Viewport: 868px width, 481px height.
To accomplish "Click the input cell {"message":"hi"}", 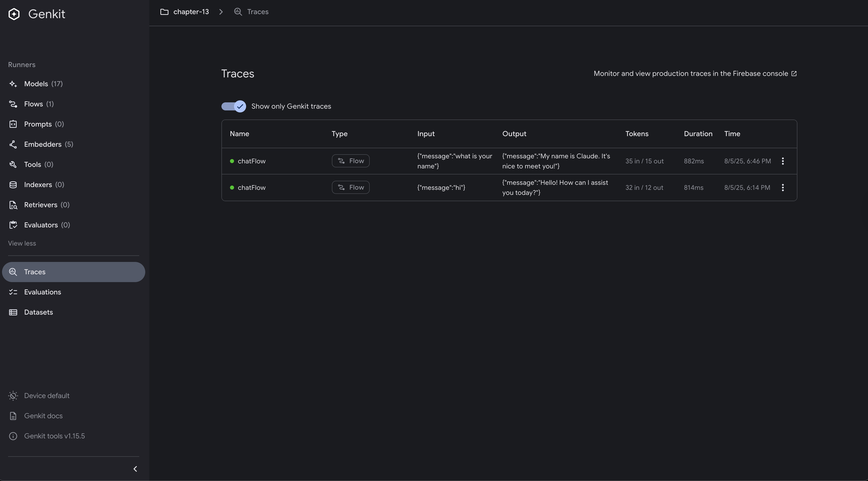I will click(441, 188).
